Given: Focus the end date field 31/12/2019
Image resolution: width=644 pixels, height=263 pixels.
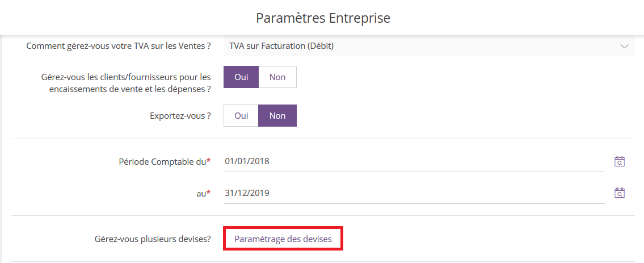Looking at the screenshot, I should tap(414, 193).
